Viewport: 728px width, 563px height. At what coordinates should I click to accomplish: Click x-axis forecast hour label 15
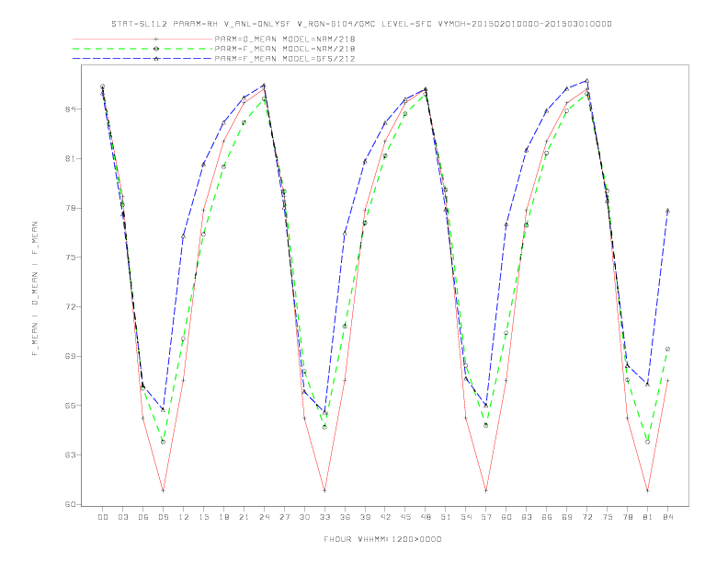pyautogui.click(x=203, y=517)
